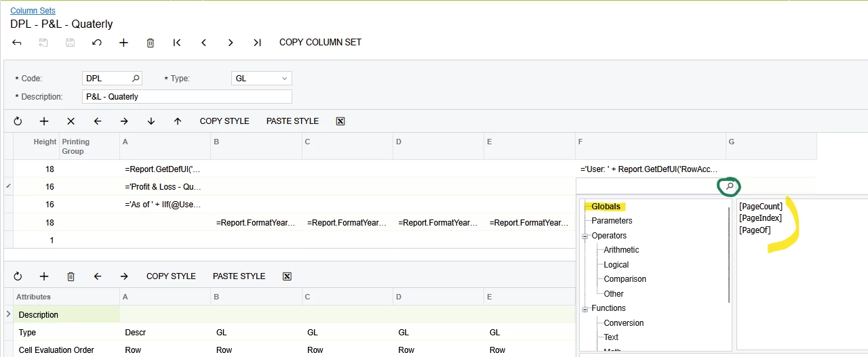This screenshot has height=357, width=868.
Task: Select Parameters in formula tree
Action: [x=612, y=221]
